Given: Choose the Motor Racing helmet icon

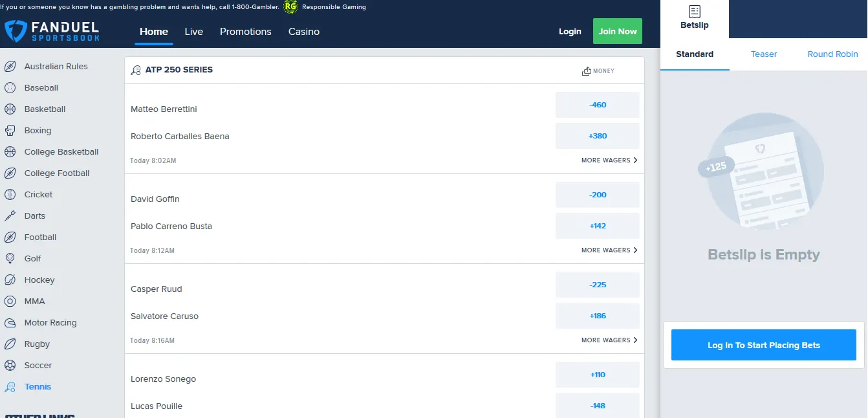Looking at the screenshot, I should coord(10,323).
